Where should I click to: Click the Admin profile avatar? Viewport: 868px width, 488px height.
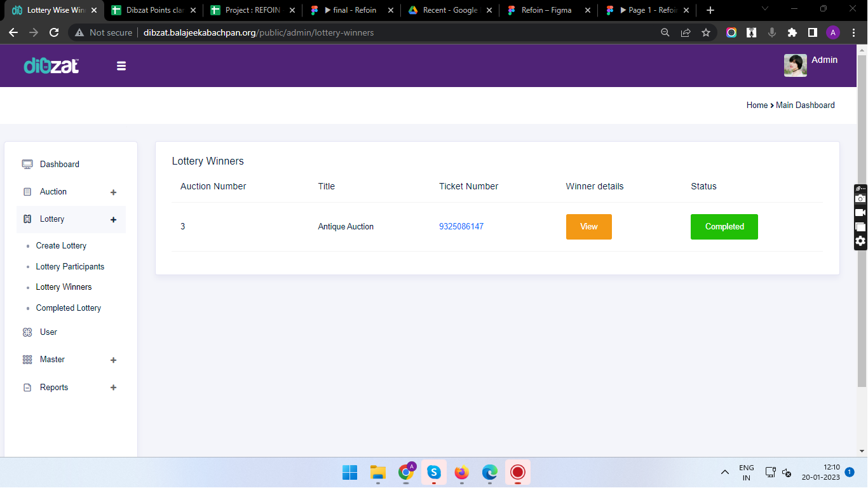pos(795,65)
